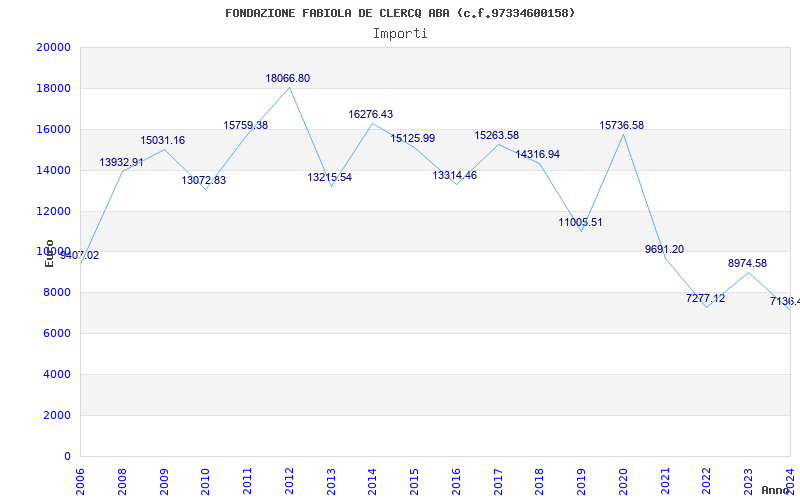Click the 18066.80 peak data label

(x=287, y=78)
